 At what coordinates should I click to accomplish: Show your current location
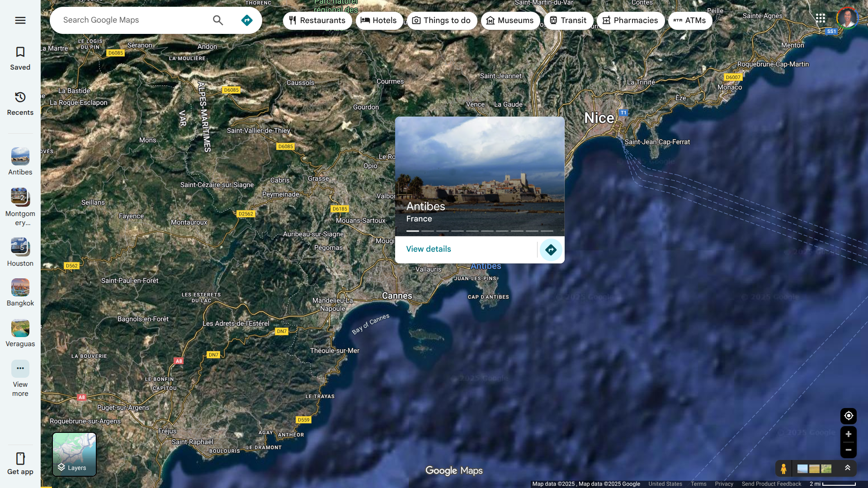coord(848,416)
